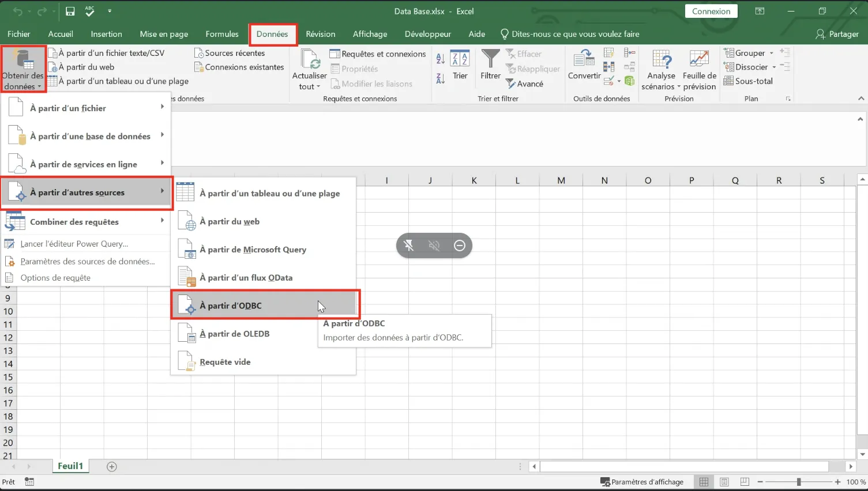This screenshot has height=491, width=868.
Task: Choose À partir d'ODBC from the submenu
Action: (265, 305)
